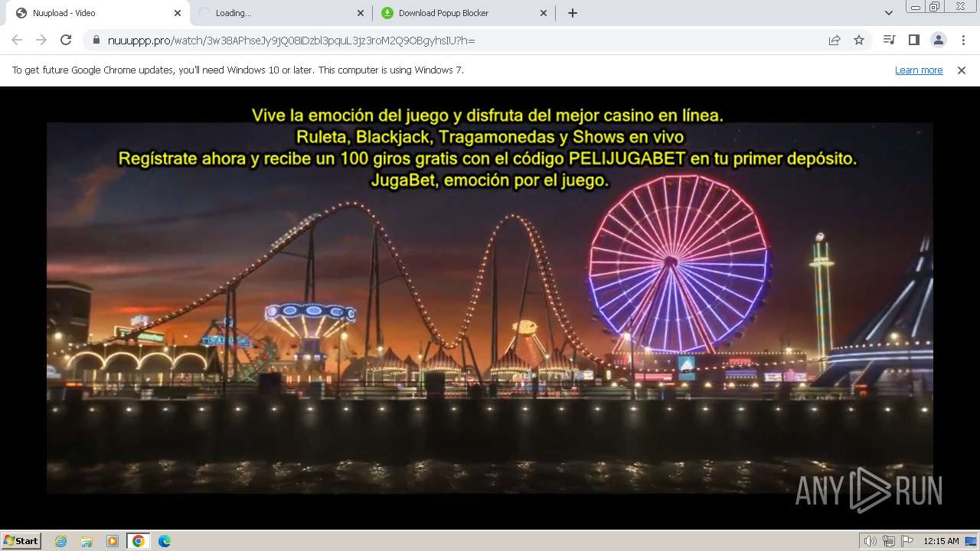Open Chrome's three-dot menu
The image size is (980, 551).
pyautogui.click(x=963, y=40)
